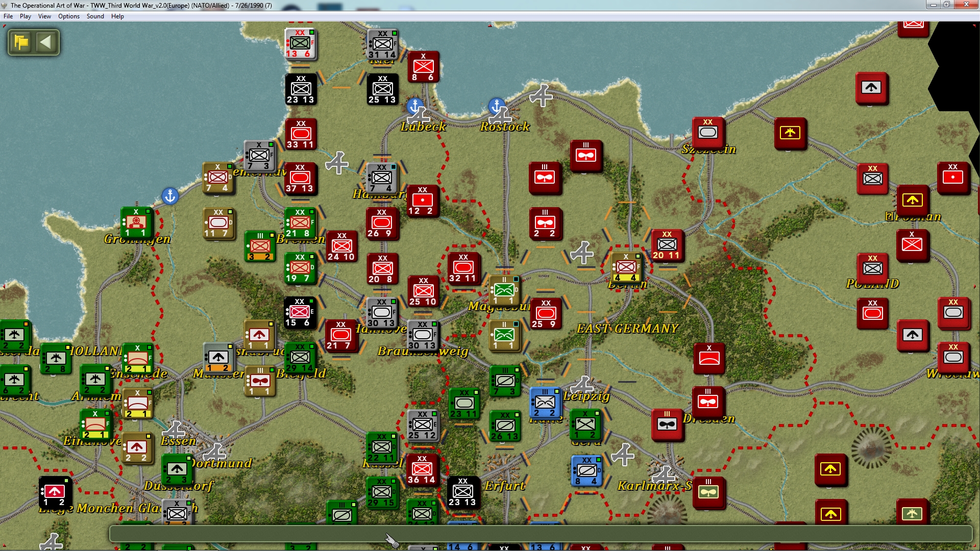Select the gray 25 12 division

click(x=423, y=425)
